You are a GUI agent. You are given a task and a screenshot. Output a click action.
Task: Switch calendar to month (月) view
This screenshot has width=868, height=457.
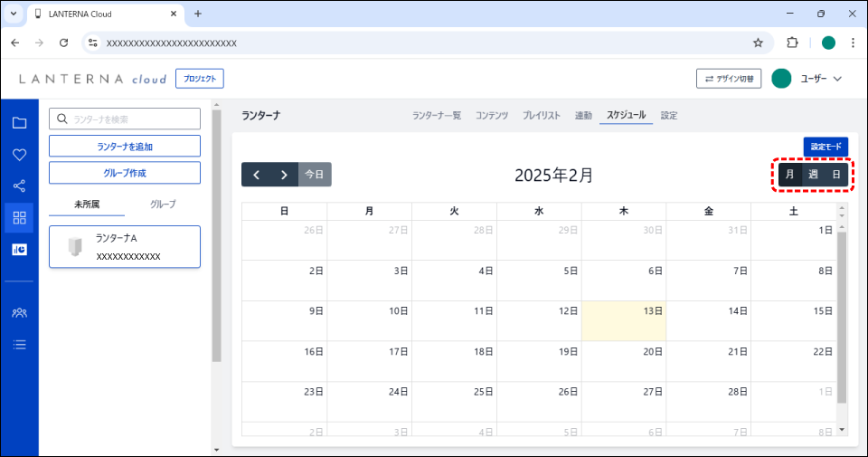789,175
